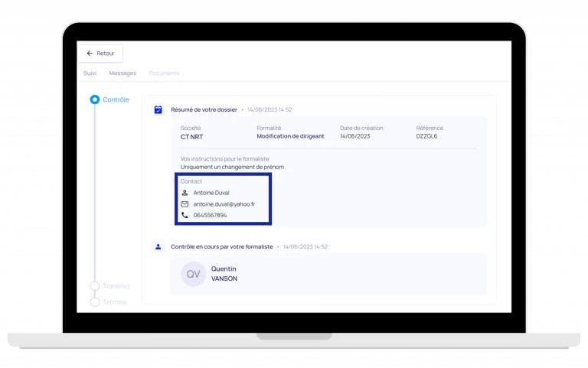Click the back arrow icon in Retour

pos(90,54)
